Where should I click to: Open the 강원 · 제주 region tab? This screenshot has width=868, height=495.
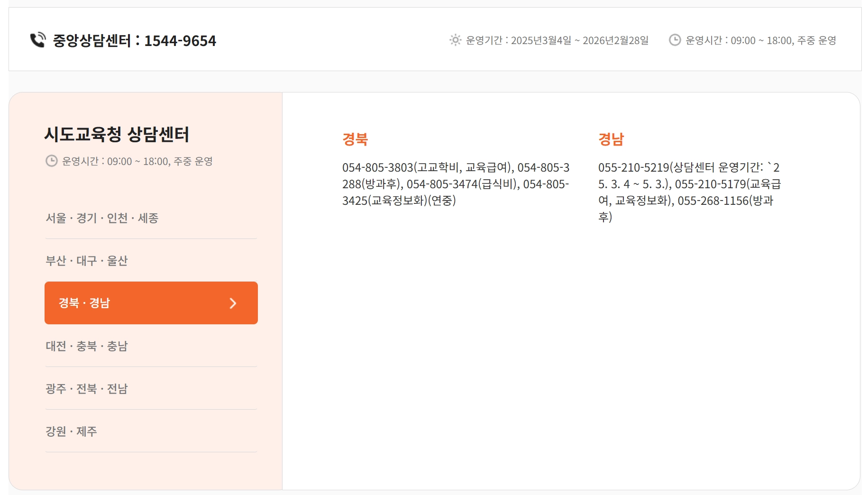151,431
